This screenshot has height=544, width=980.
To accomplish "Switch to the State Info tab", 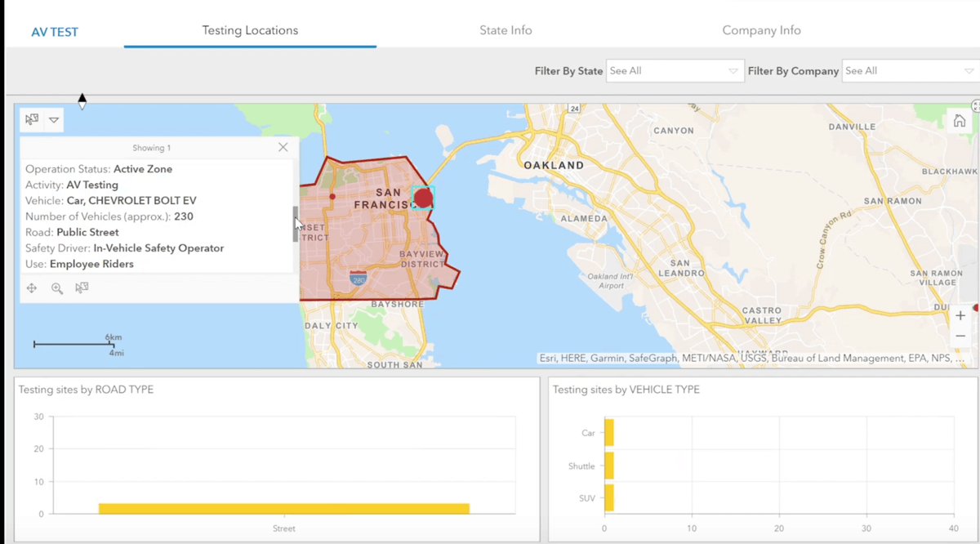I will tap(506, 30).
